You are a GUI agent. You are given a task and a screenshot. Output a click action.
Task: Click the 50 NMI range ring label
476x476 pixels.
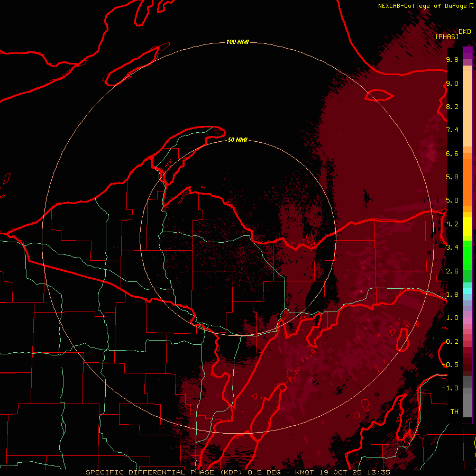pos(237,140)
